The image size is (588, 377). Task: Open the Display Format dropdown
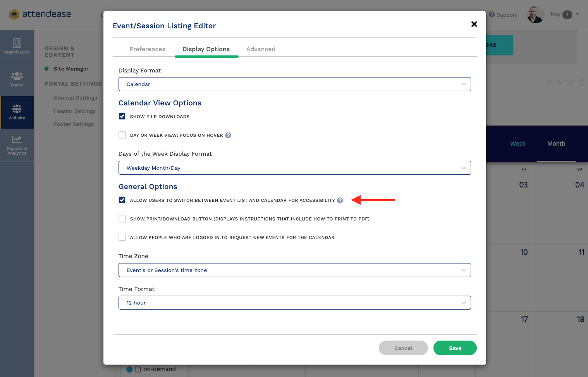point(294,84)
